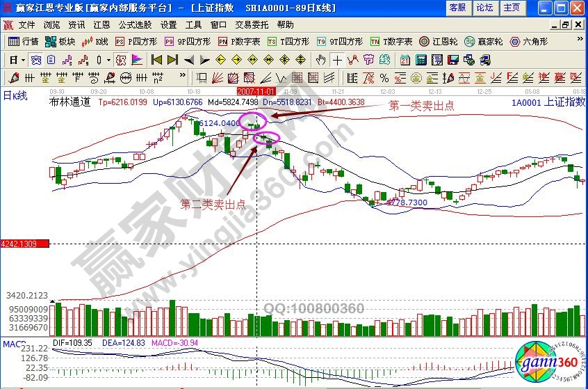Click the 论坛 forum button
Screen dimensions: 588x389
(484, 8)
